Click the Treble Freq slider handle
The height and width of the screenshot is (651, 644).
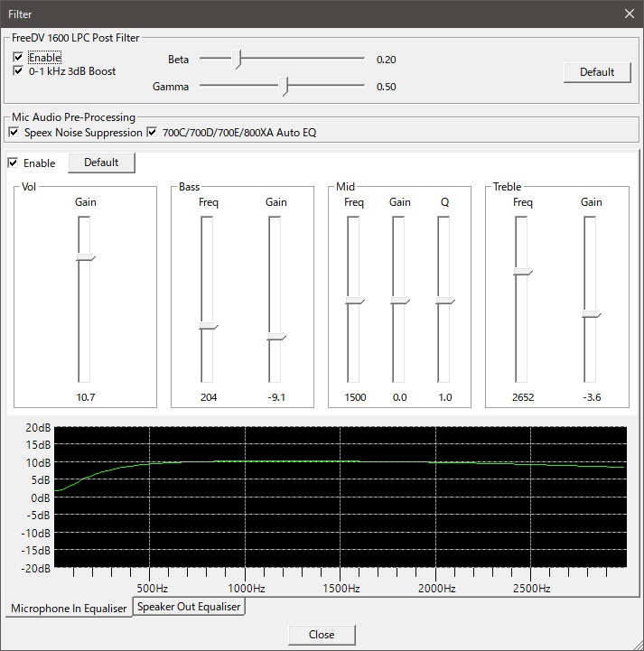[x=522, y=271]
